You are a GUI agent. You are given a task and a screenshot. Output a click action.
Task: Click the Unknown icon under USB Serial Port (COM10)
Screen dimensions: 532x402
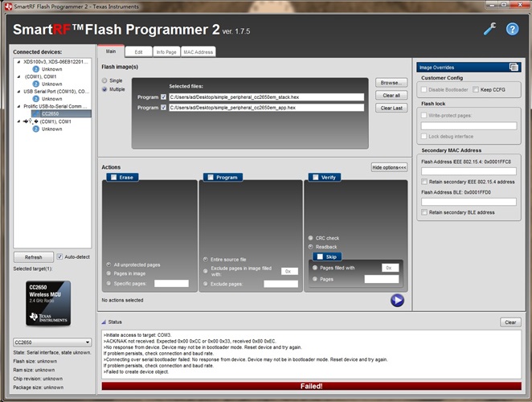36,99
